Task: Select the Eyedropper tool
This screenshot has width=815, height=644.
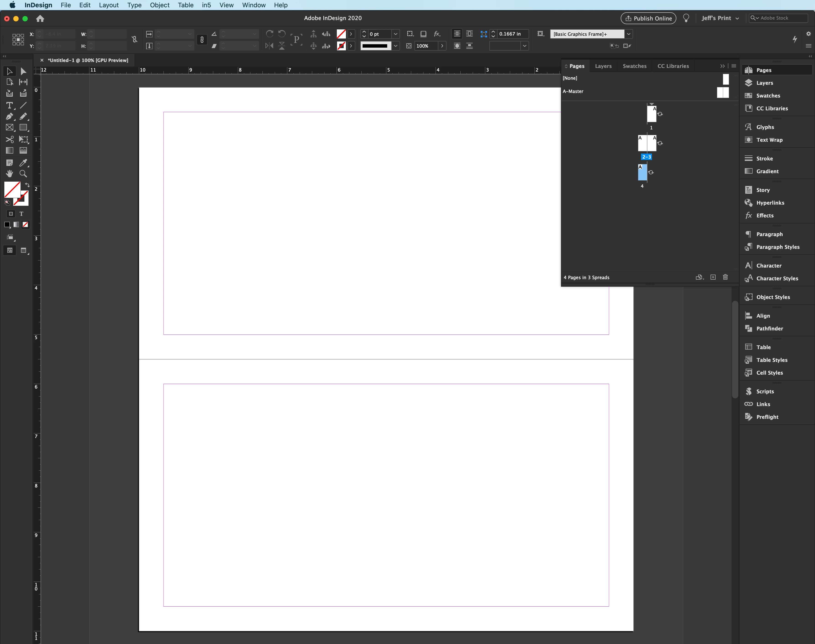Action: [x=23, y=162]
